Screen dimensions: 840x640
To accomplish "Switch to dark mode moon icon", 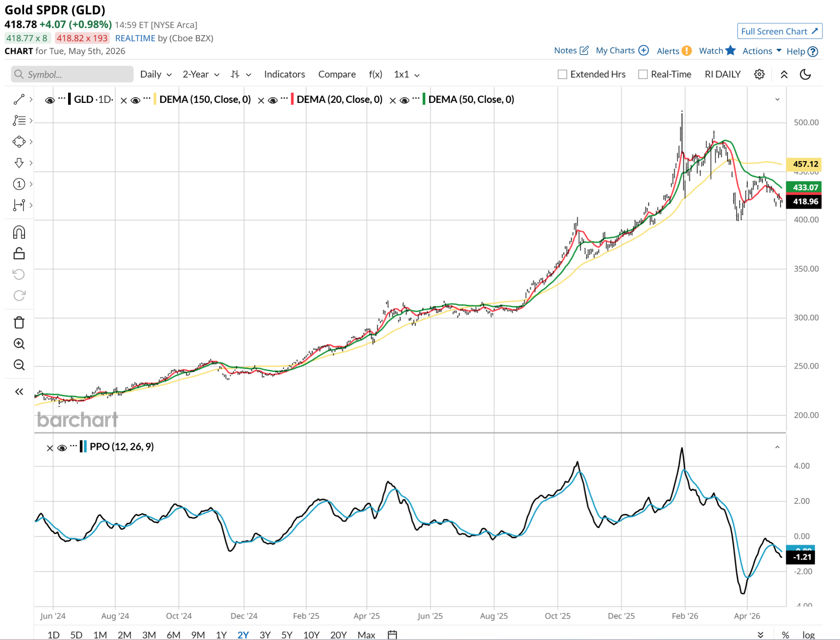I will pos(805,74).
